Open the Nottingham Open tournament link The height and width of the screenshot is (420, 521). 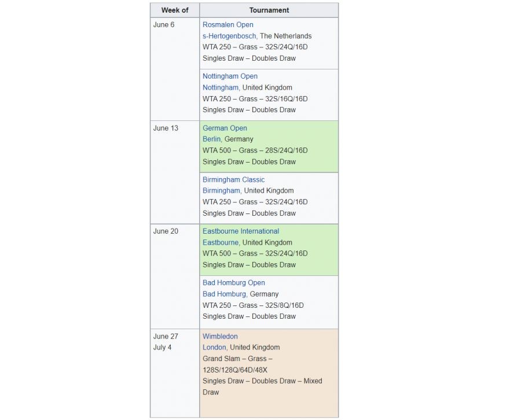(x=230, y=76)
